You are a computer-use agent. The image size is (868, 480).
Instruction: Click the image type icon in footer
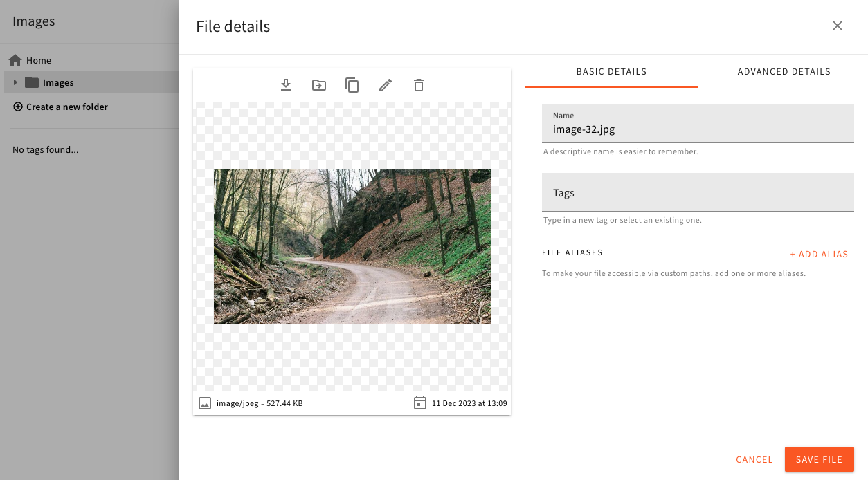point(205,403)
